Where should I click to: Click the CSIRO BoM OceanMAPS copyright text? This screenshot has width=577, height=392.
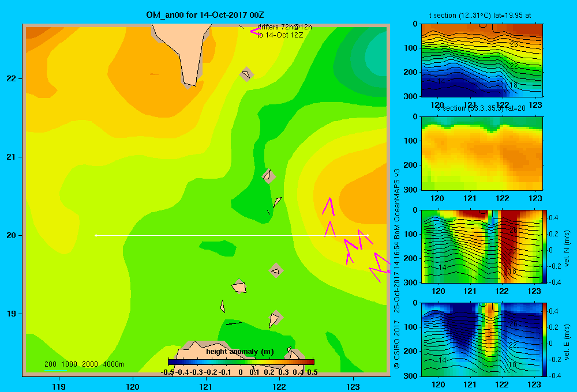point(396,269)
